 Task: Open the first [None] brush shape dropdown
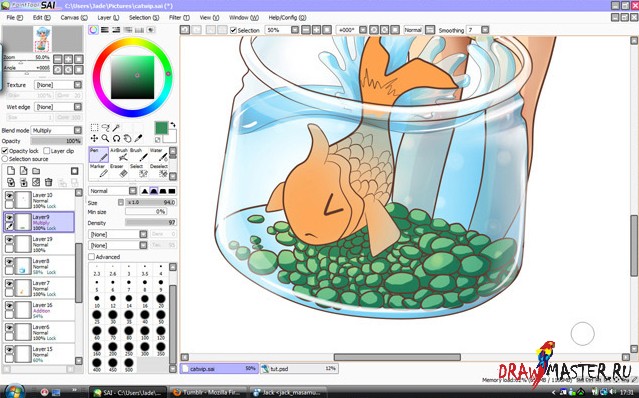[117, 234]
